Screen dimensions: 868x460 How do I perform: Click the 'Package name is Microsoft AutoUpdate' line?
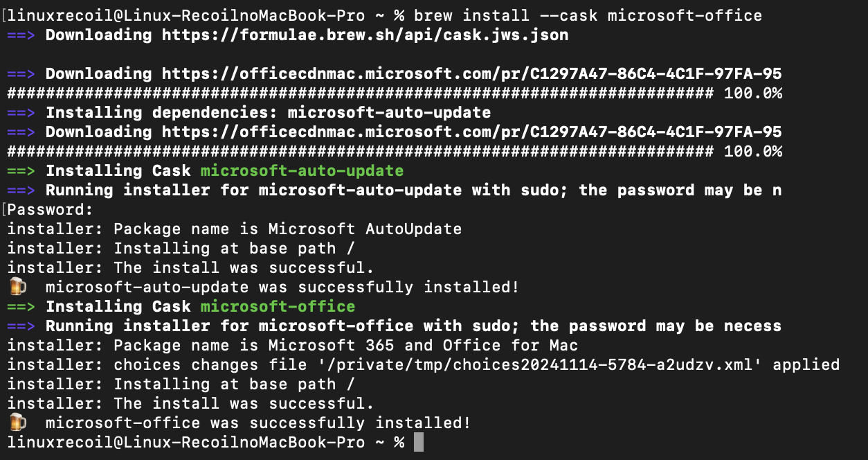(235, 229)
